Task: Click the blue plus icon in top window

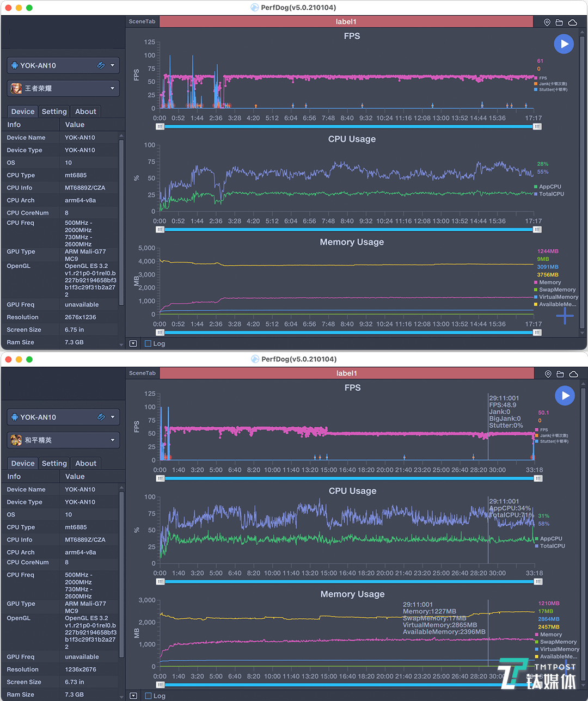Action: click(565, 316)
